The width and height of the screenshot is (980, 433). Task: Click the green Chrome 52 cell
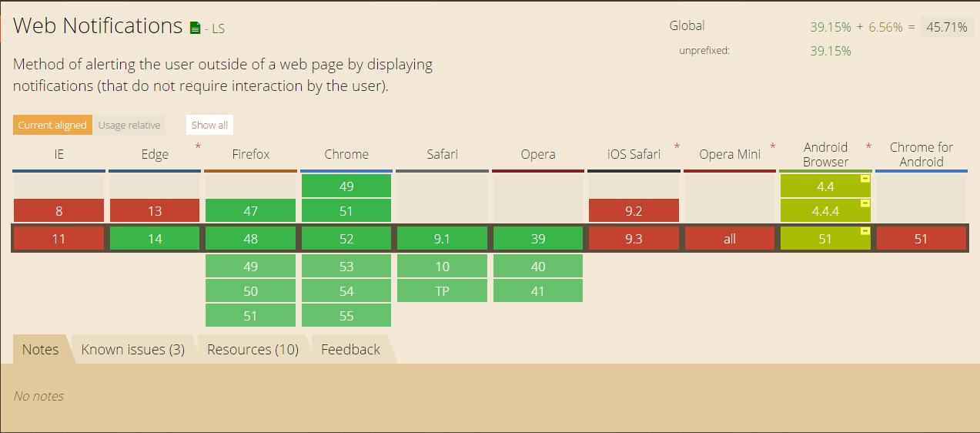click(x=346, y=239)
